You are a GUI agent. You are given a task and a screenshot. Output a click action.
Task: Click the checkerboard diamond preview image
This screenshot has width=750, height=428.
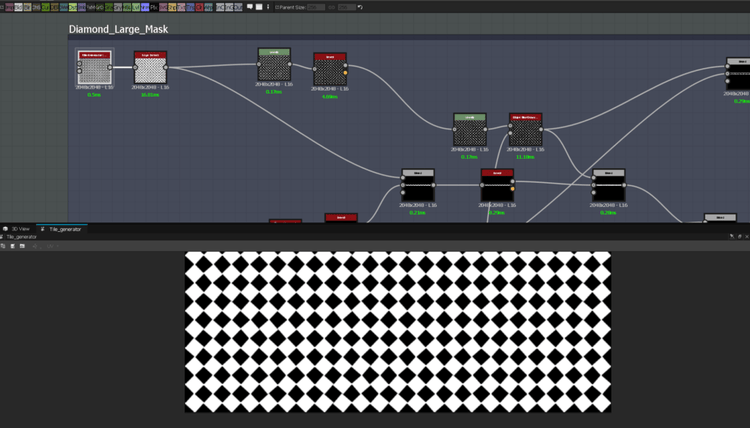[x=397, y=331]
